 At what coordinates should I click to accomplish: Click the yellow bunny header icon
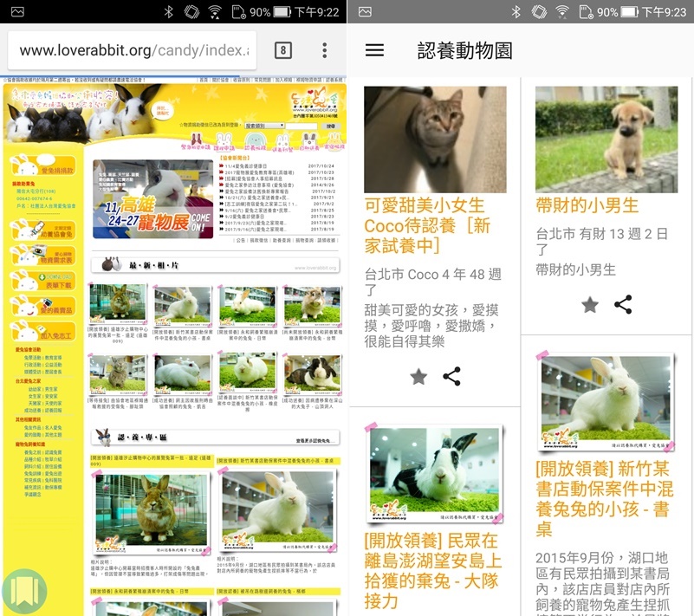[334, 140]
